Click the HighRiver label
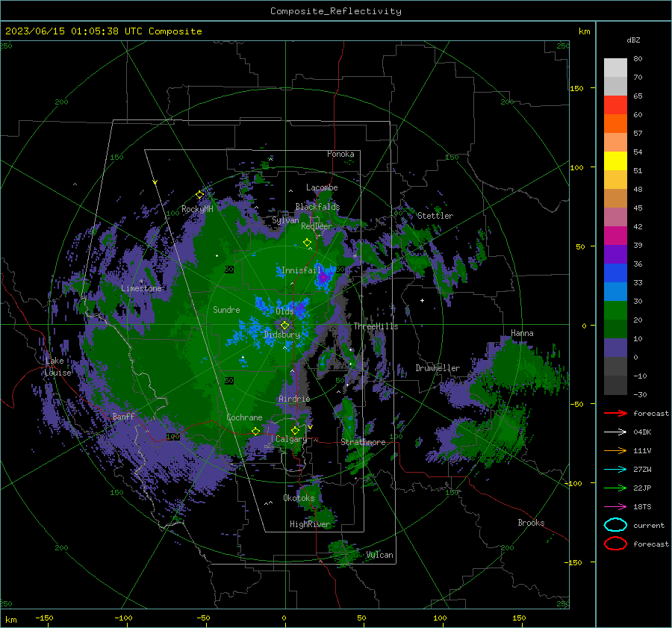The image size is (672, 628). pyautogui.click(x=310, y=524)
